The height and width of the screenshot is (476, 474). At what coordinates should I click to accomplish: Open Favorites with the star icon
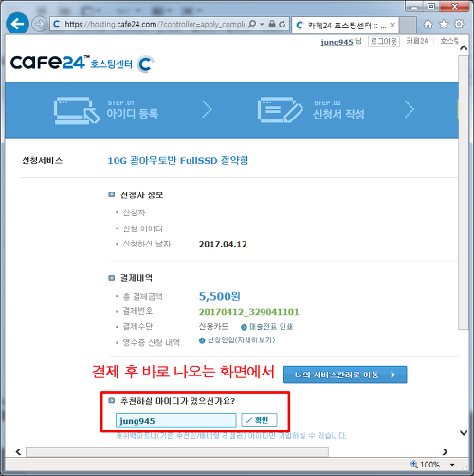444,24
